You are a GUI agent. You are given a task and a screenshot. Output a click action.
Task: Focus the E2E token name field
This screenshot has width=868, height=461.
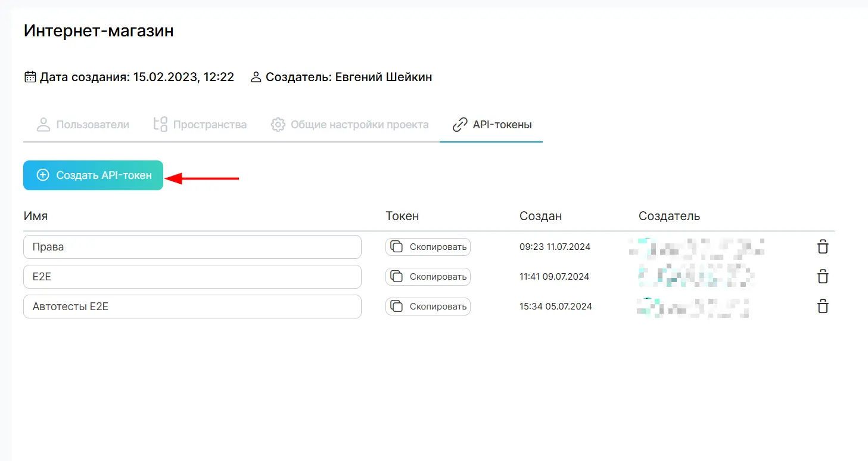pos(192,277)
